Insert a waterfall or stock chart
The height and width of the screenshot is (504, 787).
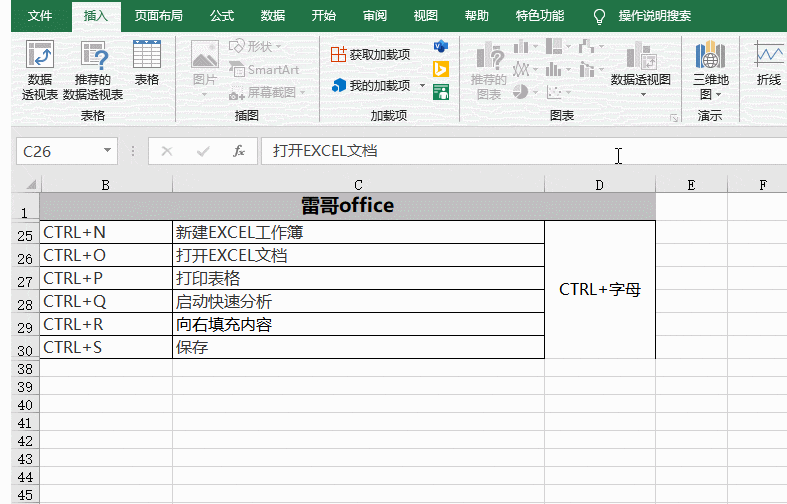pyautogui.click(x=590, y=47)
